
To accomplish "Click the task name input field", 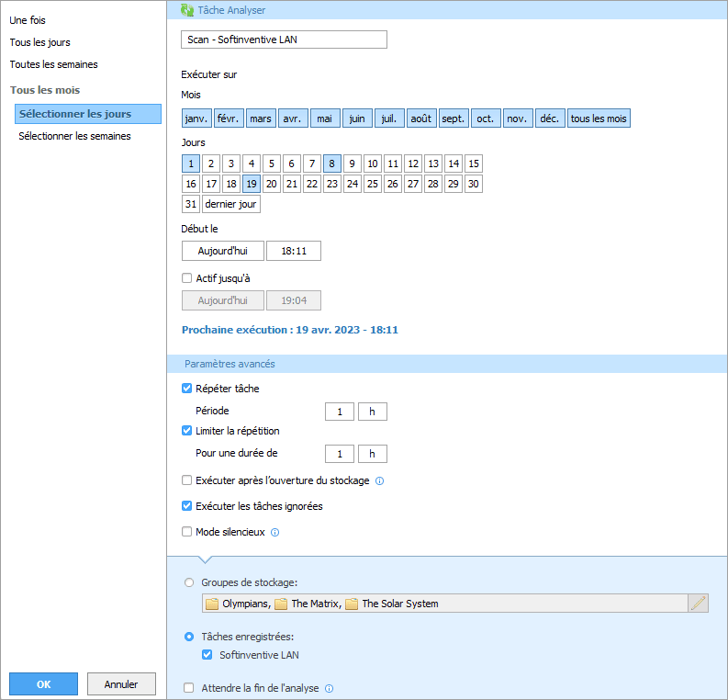I will (284, 40).
